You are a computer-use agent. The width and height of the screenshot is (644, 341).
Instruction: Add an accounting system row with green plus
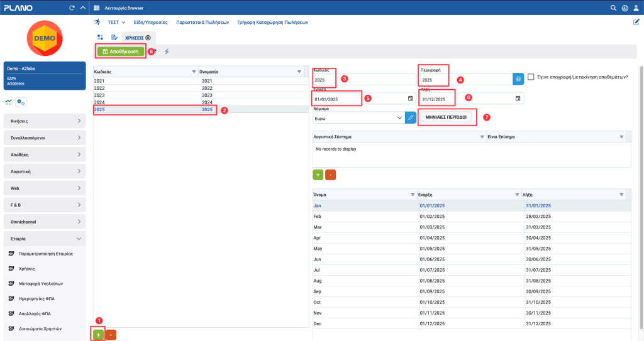pyautogui.click(x=318, y=175)
